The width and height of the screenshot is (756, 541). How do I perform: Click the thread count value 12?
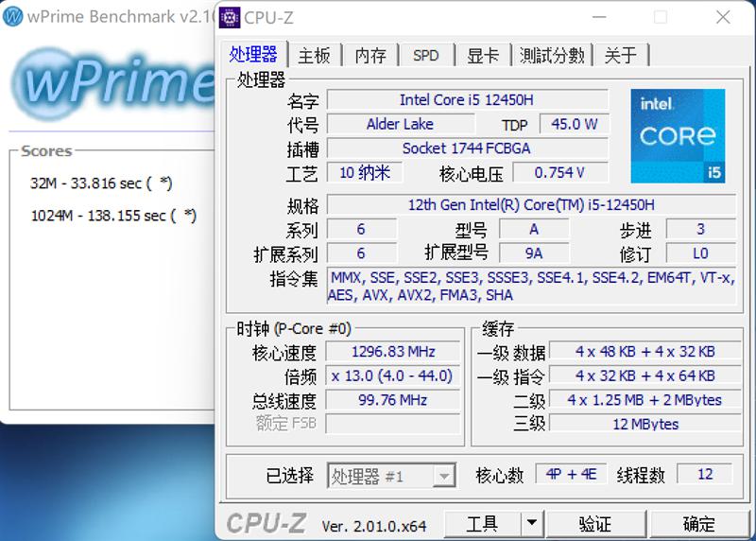point(705,474)
